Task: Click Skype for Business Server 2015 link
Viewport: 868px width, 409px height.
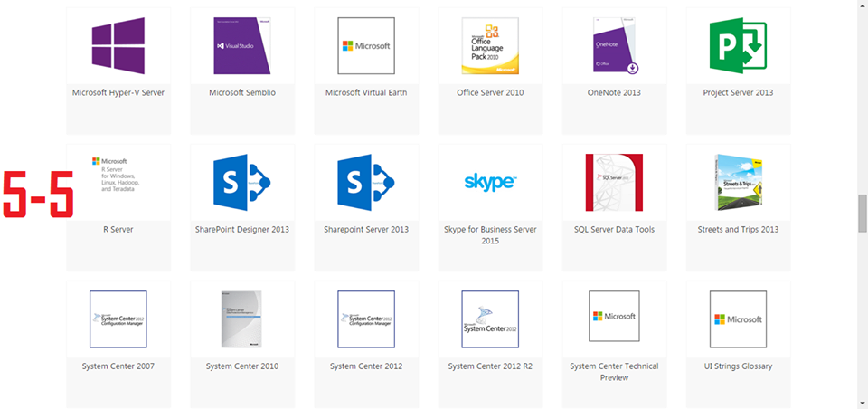Action: click(x=490, y=235)
